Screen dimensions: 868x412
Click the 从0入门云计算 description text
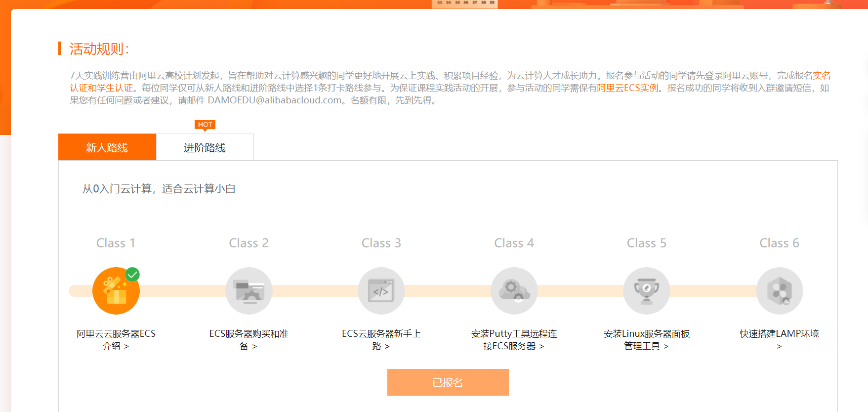[x=159, y=189]
